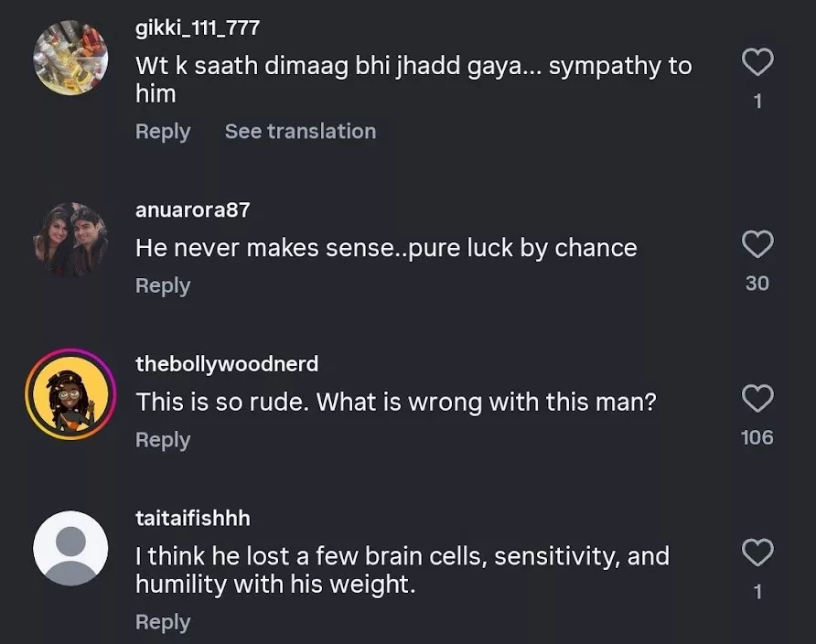Viewport: 816px width, 644px height.
Task: Open the username gikki_111_777
Action: (x=196, y=27)
